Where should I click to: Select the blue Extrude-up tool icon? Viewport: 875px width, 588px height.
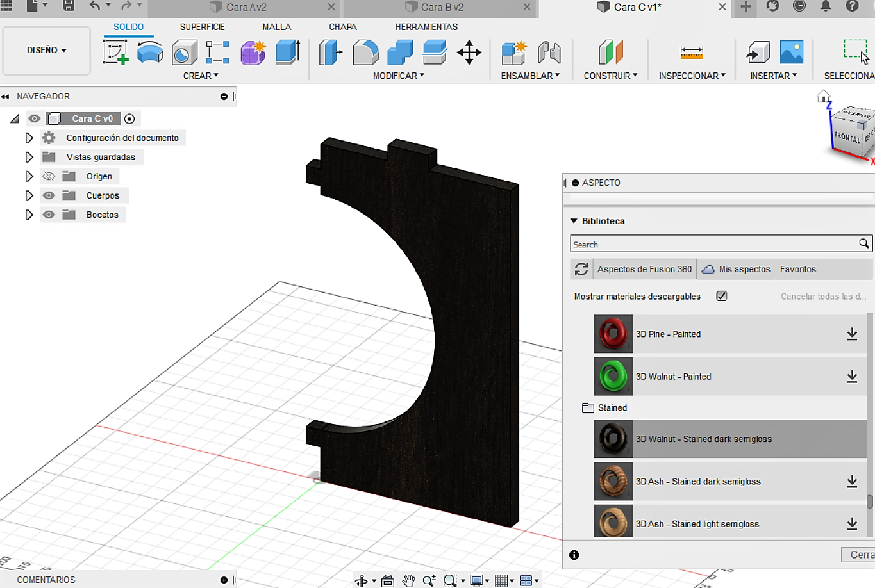(288, 53)
